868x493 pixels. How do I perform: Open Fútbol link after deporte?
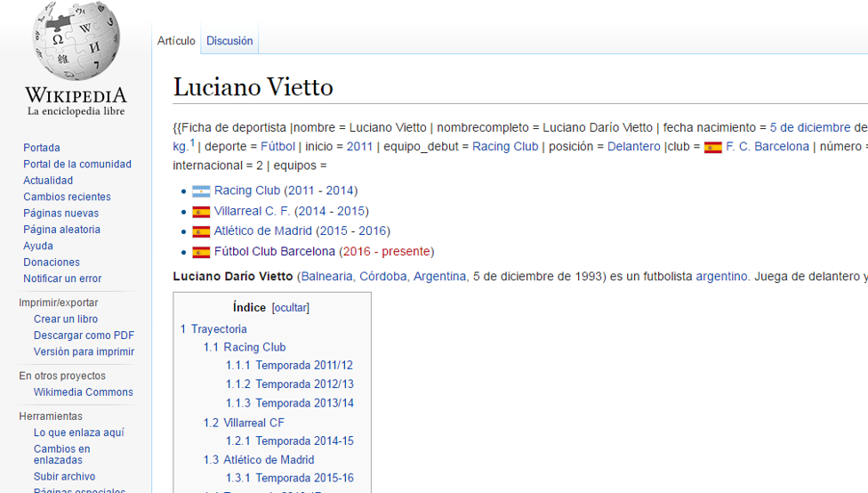pos(277,146)
